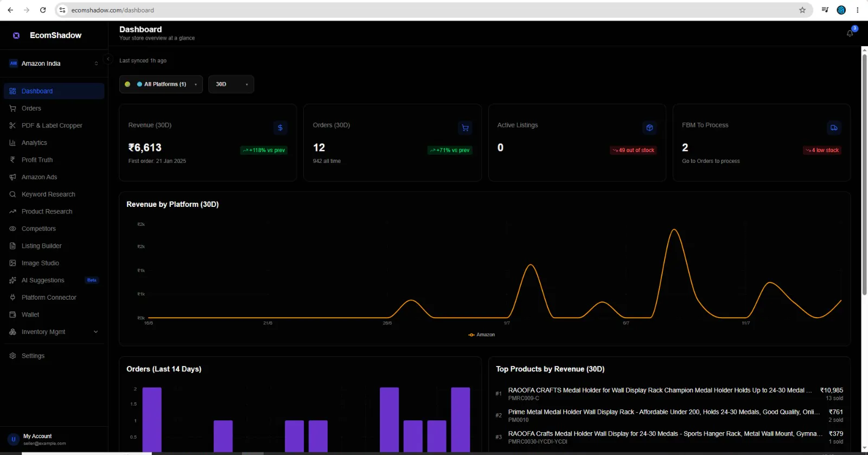This screenshot has width=868, height=455.
Task: Click the trend icon for Product Research
Action: click(12, 212)
